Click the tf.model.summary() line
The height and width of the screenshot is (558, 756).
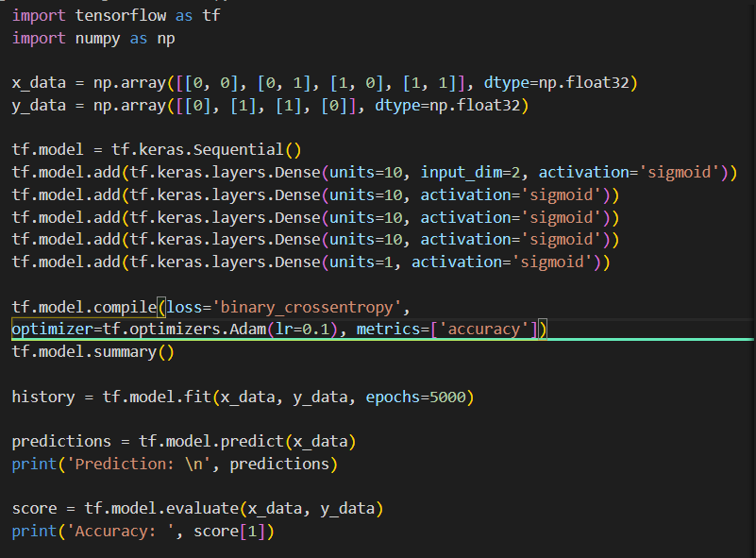pyautogui.click(x=93, y=352)
